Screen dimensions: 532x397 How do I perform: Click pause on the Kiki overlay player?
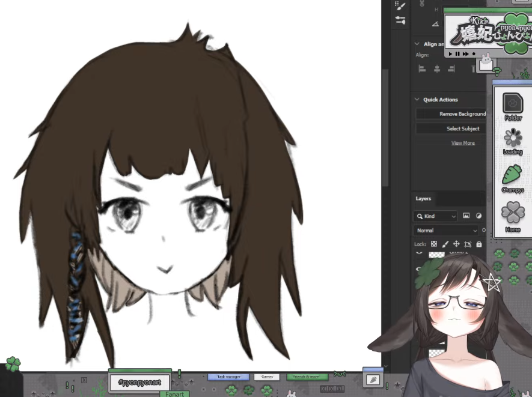pyautogui.click(x=457, y=54)
